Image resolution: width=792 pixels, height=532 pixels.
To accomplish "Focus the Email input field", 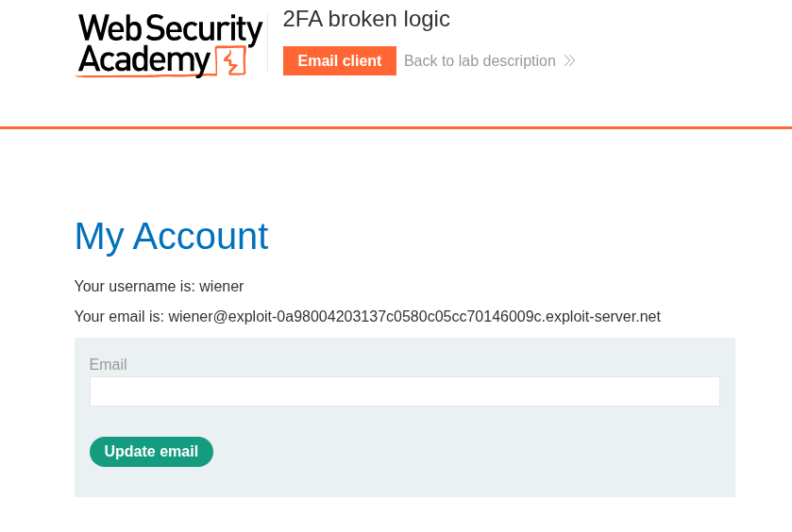I will 404,391.
